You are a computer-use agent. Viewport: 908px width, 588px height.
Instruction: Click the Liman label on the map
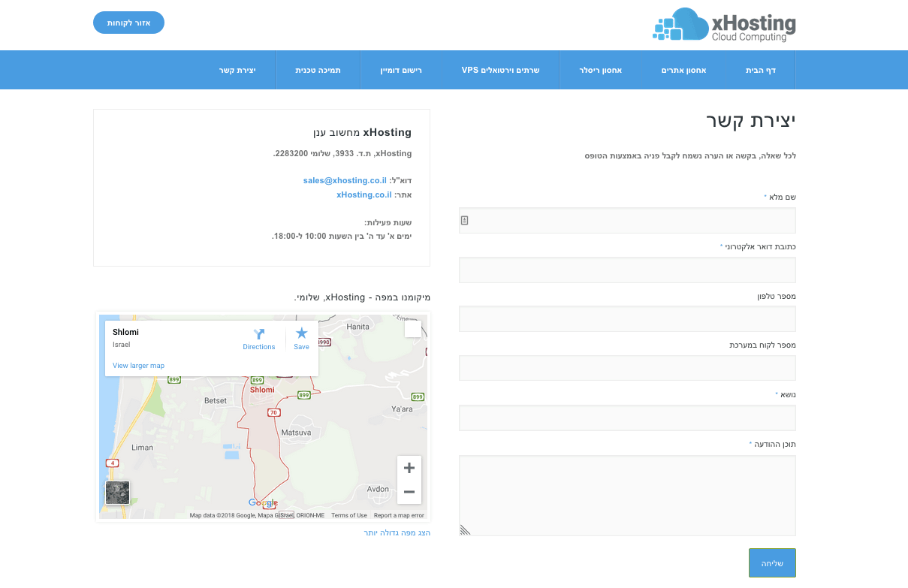coord(142,448)
